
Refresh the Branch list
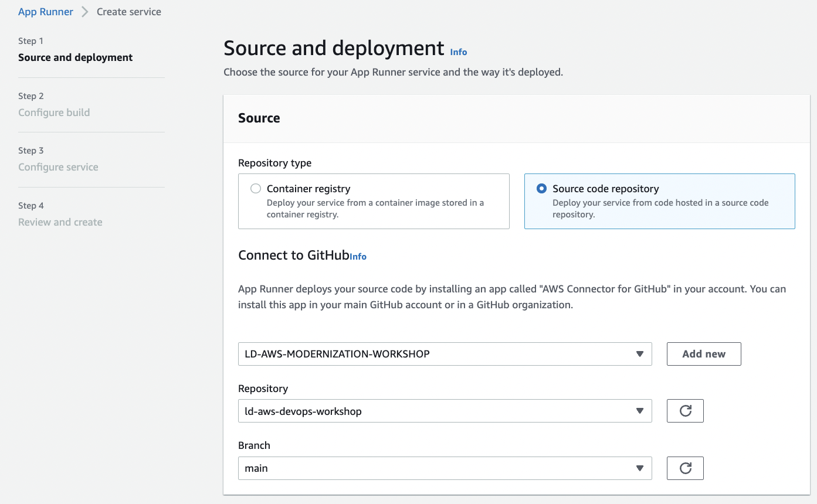click(x=685, y=468)
